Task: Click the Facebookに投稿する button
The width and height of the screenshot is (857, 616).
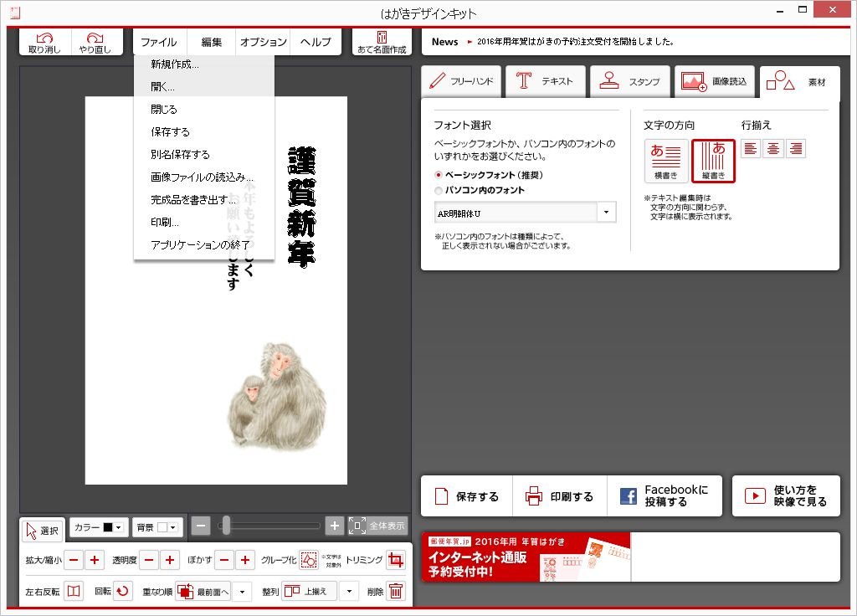Action: point(665,496)
